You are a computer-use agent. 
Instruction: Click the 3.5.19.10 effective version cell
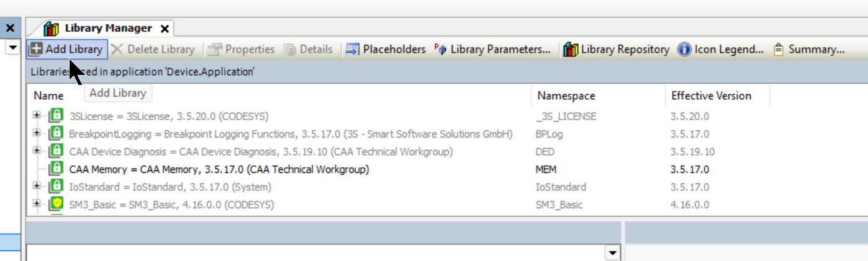(x=692, y=151)
